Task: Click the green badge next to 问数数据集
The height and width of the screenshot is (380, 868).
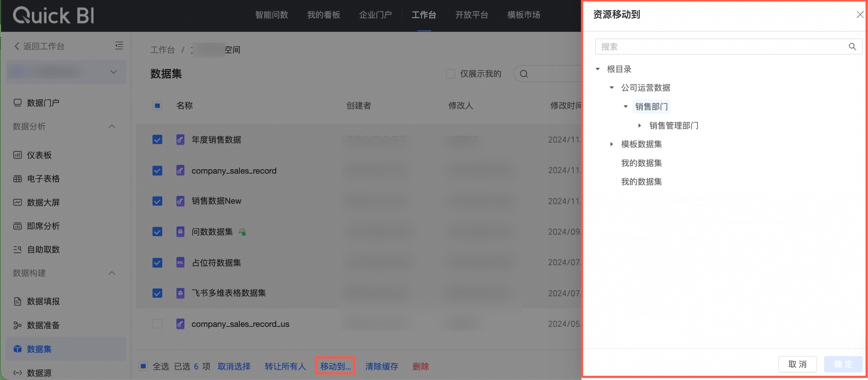Action: coord(242,232)
